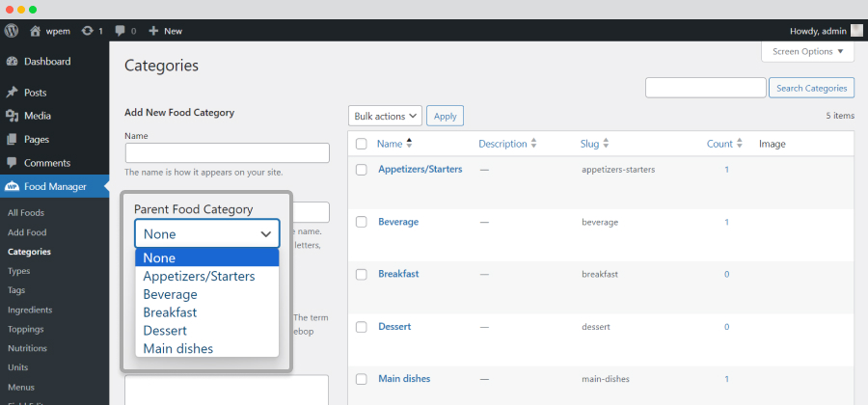Choose None in parent category list
The image size is (868, 405).
(207, 257)
